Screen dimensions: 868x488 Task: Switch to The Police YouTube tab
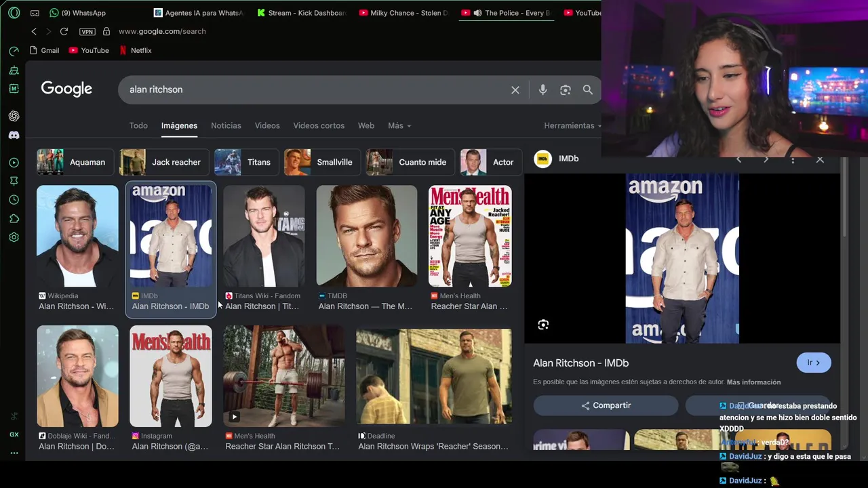point(507,13)
